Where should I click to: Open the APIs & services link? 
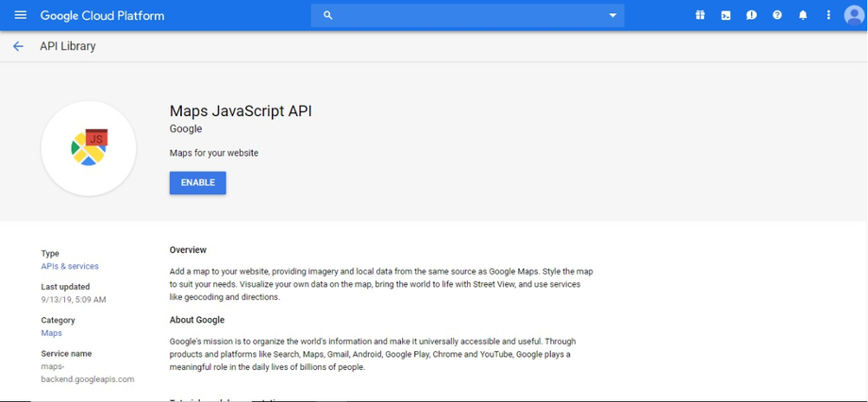point(70,266)
